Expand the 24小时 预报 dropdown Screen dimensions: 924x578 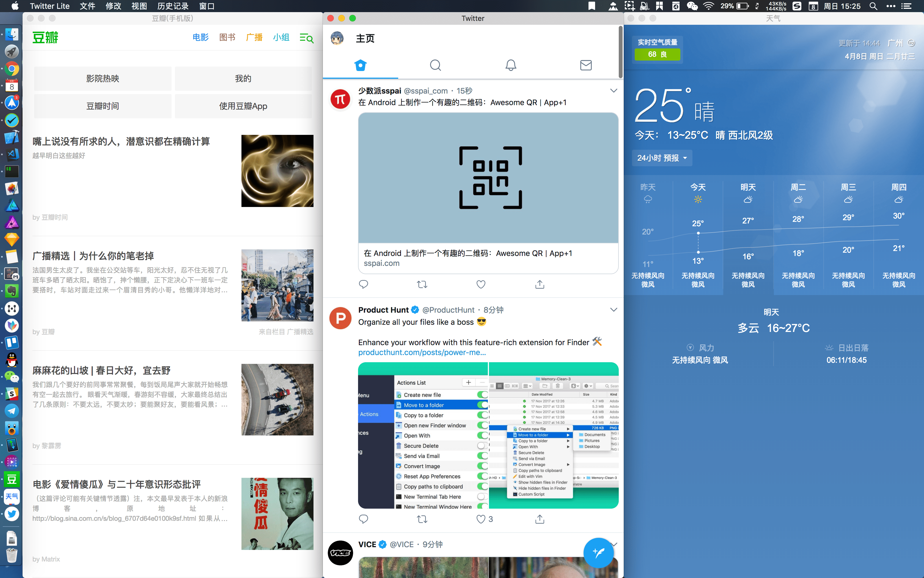[662, 158]
